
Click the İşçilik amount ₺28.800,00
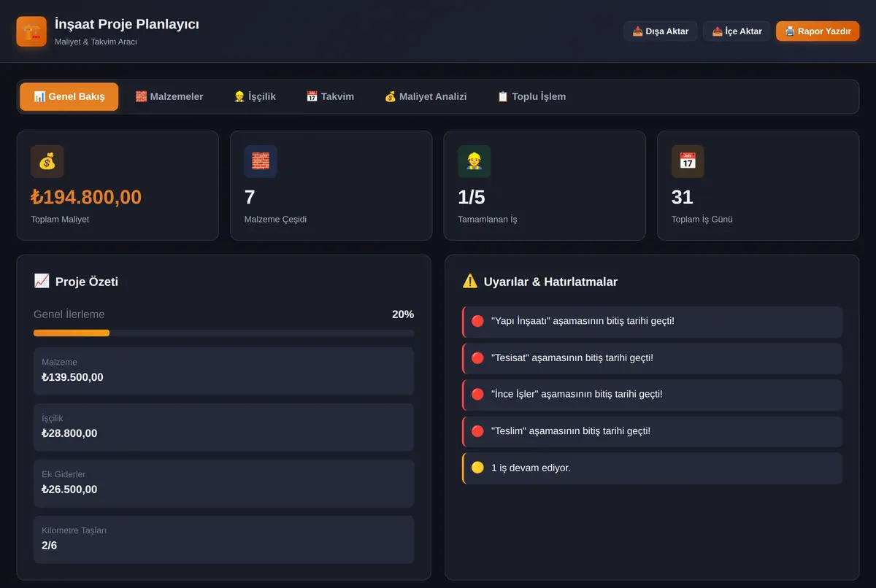pos(69,433)
